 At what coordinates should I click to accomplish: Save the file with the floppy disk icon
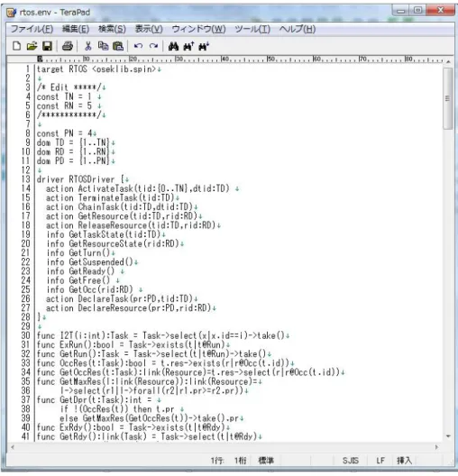click(47, 46)
